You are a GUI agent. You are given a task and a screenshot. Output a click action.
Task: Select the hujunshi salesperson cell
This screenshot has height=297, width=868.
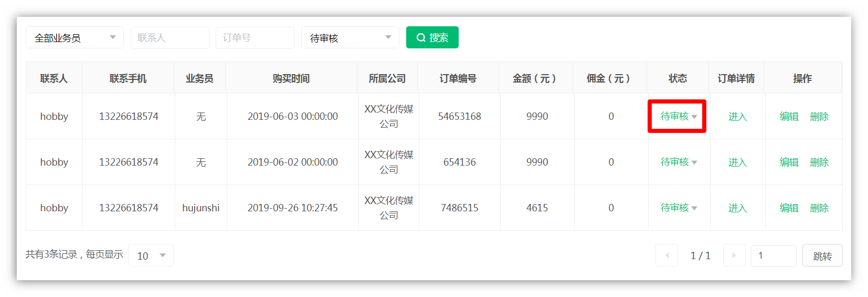(x=201, y=208)
